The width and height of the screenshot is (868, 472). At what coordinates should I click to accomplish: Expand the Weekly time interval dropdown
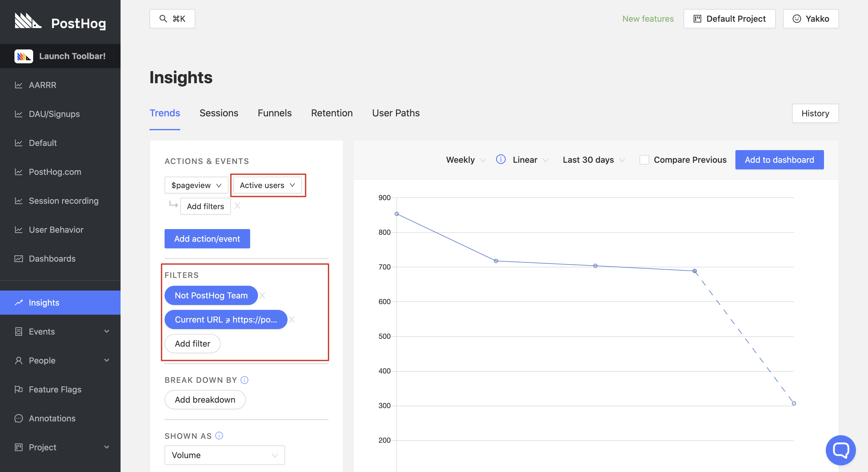[x=465, y=160]
